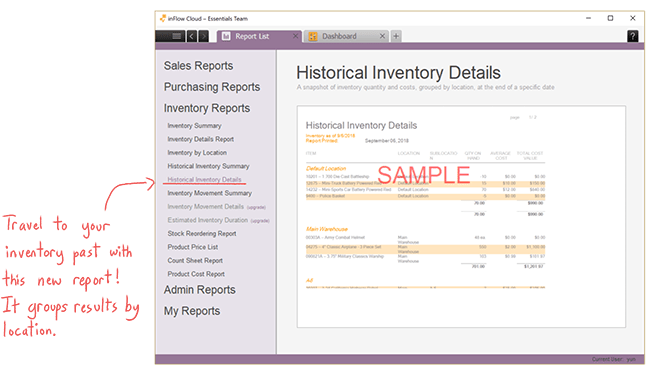The image size is (650, 366).
Task: Switch to the Dashboard tab
Action: (340, 36)
